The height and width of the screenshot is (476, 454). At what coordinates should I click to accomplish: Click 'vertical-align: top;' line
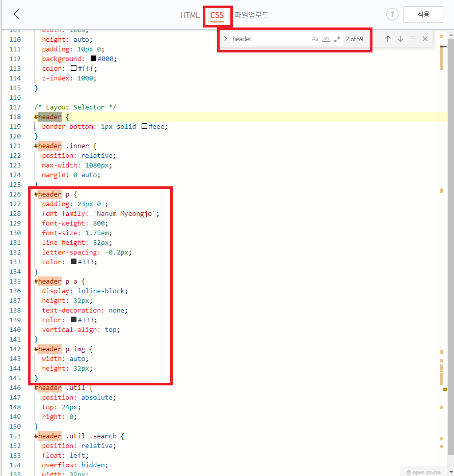click(81, 330)
